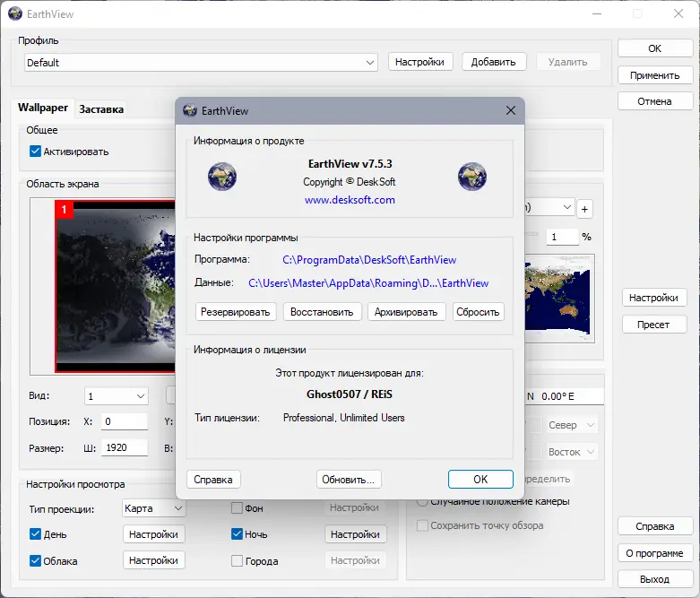Viewport: 700px width, 598px height.
Task: Click the Пресет button
Action: click(653, 325)
